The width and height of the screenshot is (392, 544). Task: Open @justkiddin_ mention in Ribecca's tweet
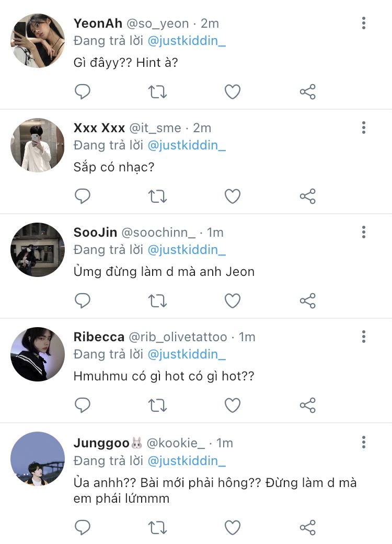click(x=187, y=354)
